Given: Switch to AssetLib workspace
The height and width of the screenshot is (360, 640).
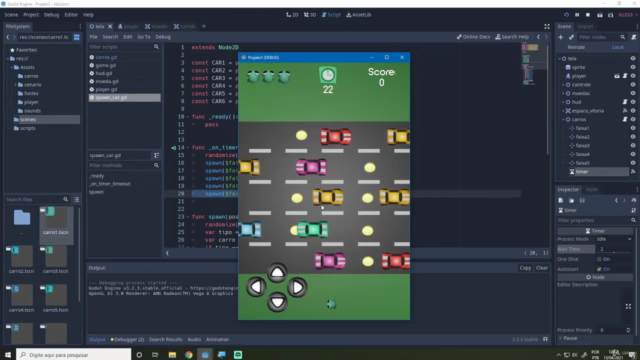Looking at the screenshot, I should click(359, 15).
